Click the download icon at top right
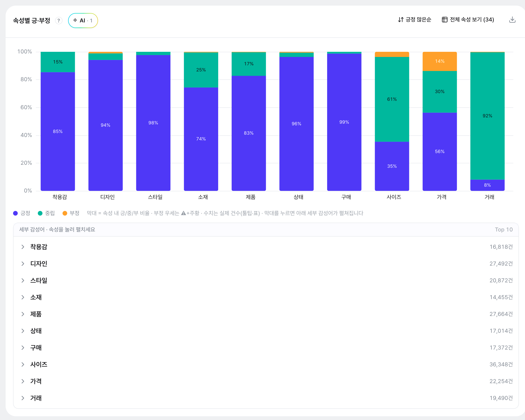This screenshot has width=525, height=420. [x=512, y=20]
